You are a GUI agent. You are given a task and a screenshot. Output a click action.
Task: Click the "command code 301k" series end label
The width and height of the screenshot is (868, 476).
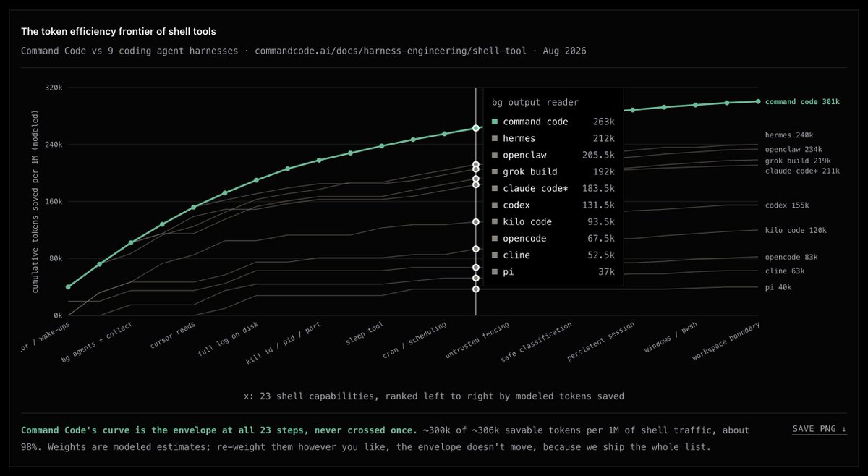(x=802, y=102)
